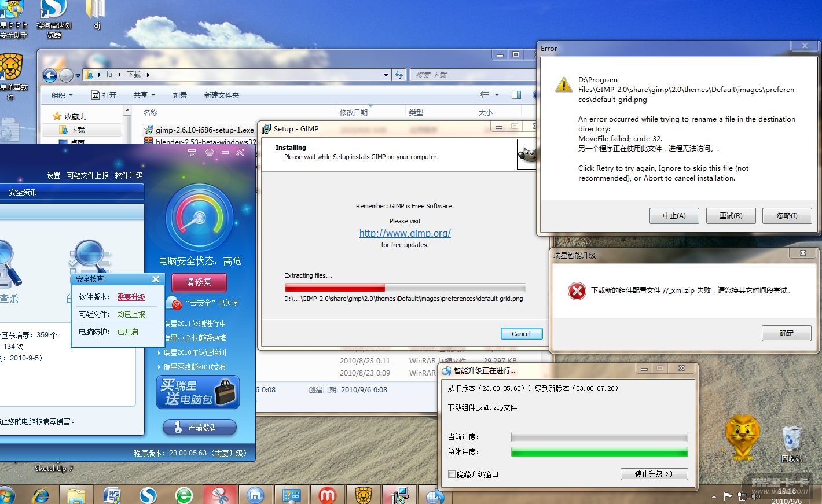Open the red M app in taskbar
Screen dimensions: 822x504
pos(328,495)
